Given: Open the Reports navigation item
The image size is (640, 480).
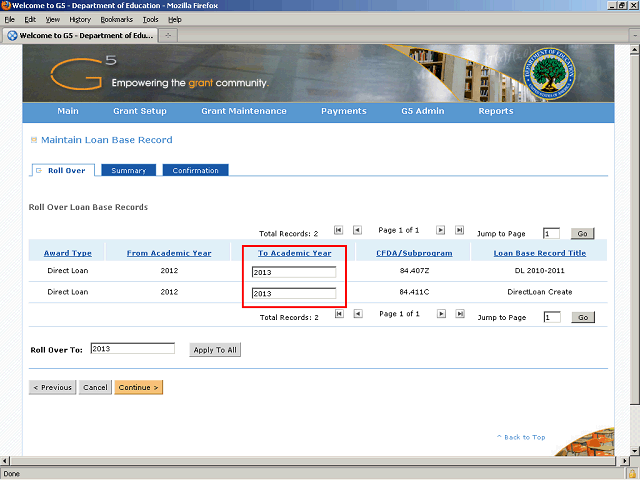Looking at the screenshot, I should pos(496,111).
